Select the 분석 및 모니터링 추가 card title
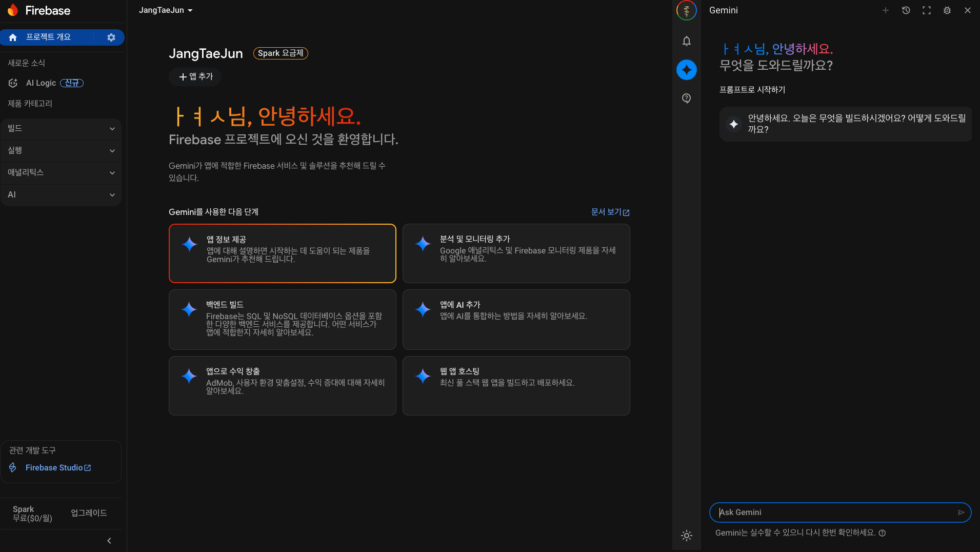Viewport: 980px width, 552px height. point(475,239)
